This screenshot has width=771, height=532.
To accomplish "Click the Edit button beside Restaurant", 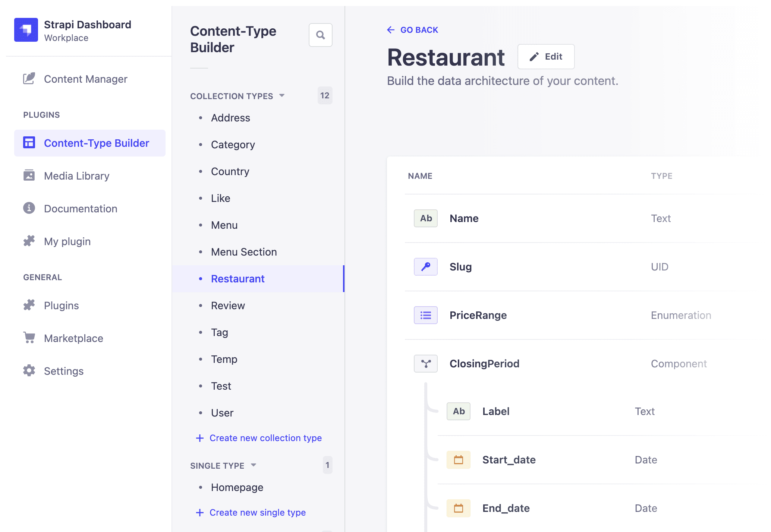I will (x=546, y=57).
